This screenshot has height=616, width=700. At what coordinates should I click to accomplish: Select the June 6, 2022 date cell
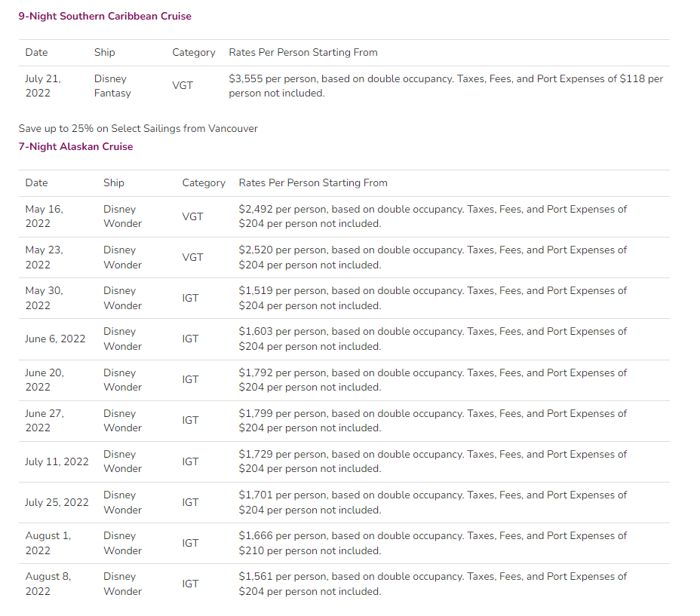[55, 339]
